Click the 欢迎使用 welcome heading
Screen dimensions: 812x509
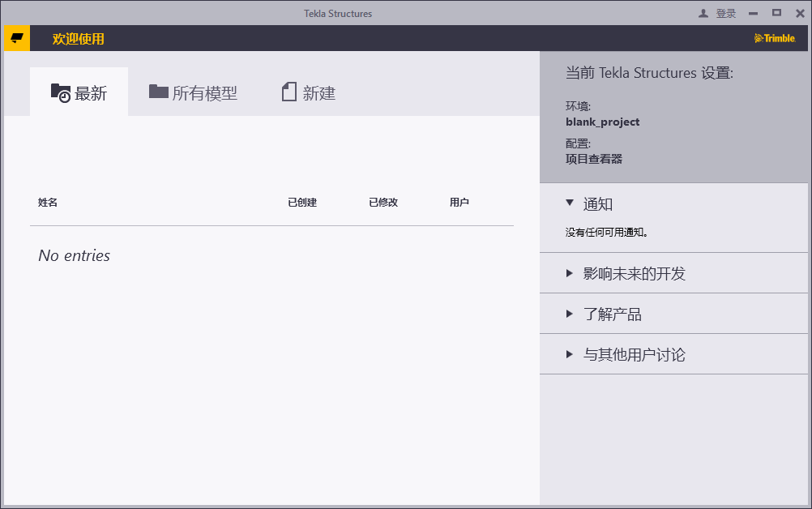tap(78, 39)
